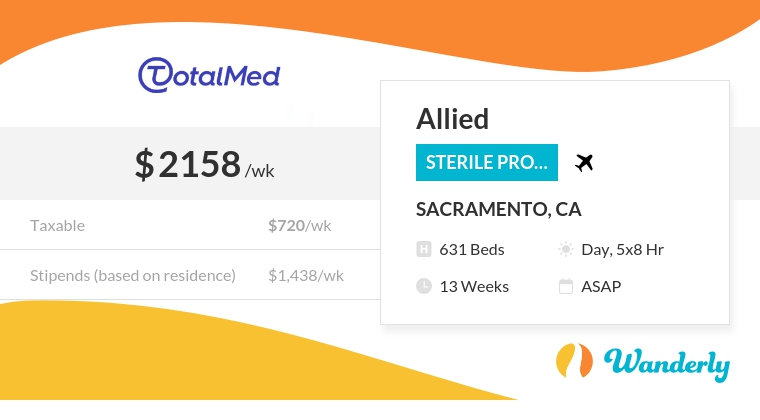Viewport: 760px width, 420px height.
Task: Click the 631 Beds text
Action: click(x=472, y=249)
